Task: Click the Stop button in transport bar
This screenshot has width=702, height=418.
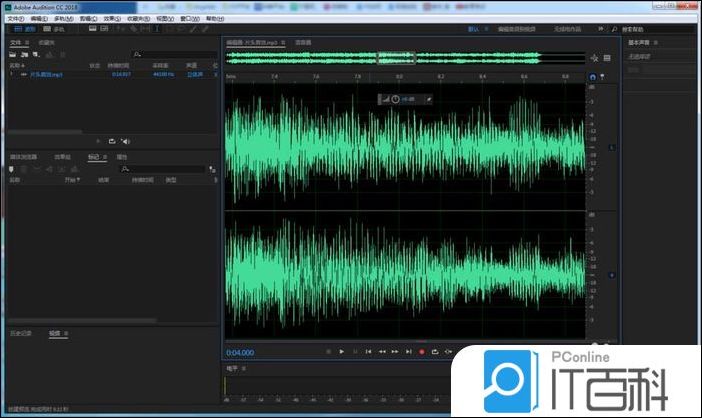Action: pos(328,352)
